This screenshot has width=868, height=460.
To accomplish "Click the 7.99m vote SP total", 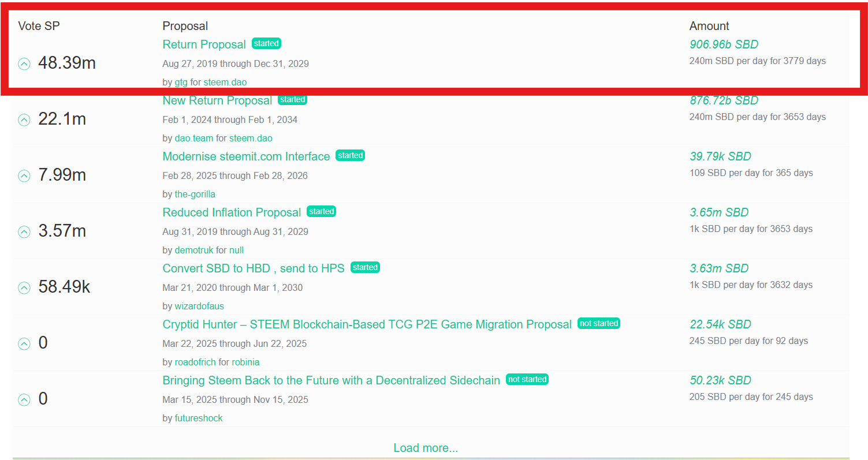I will (62, 175).
